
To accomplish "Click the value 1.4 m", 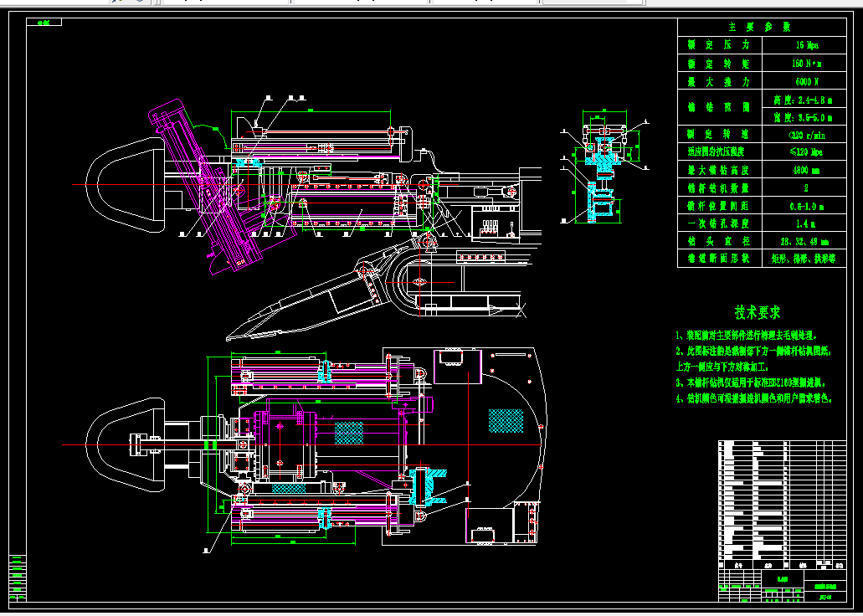I will pos(804,223).
